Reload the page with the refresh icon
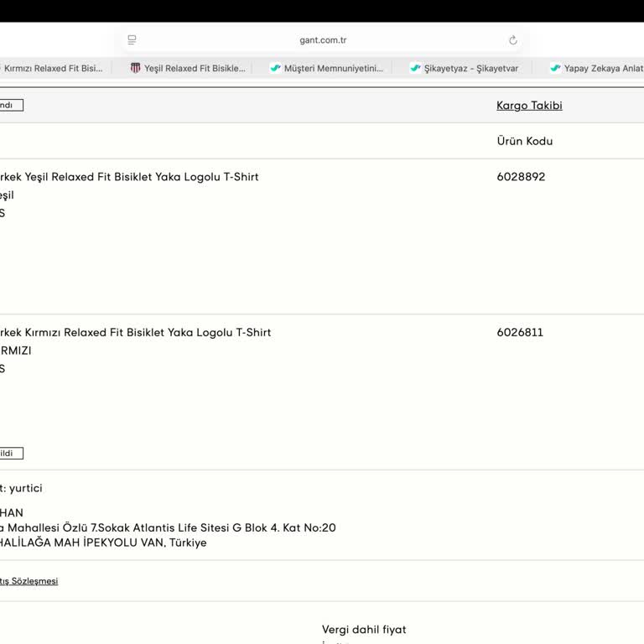Screen dimensions: 644x644 512,40
